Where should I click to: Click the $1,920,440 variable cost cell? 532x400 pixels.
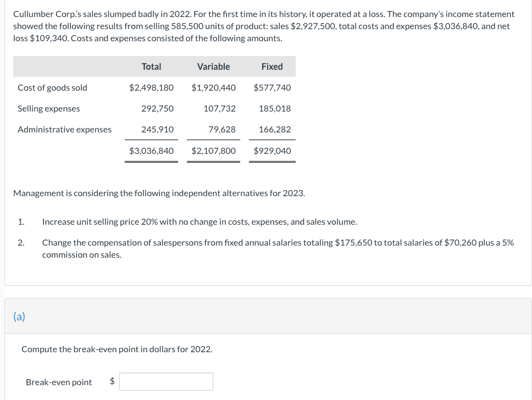[214, 87]
